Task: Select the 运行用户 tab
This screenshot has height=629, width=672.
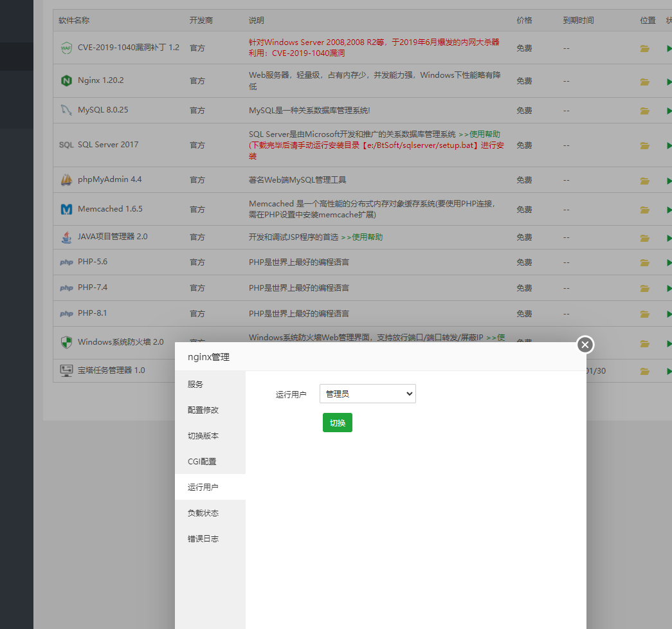Action: pyautogui.click(x=210, y=487)
